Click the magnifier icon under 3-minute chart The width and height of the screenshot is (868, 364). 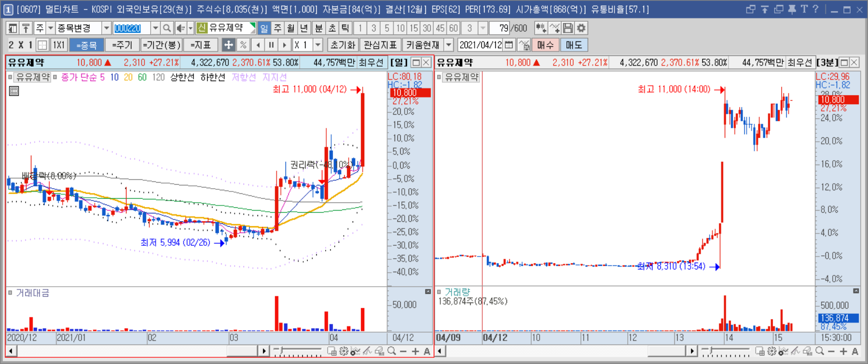pyautogui.click(x=819, y=351)
